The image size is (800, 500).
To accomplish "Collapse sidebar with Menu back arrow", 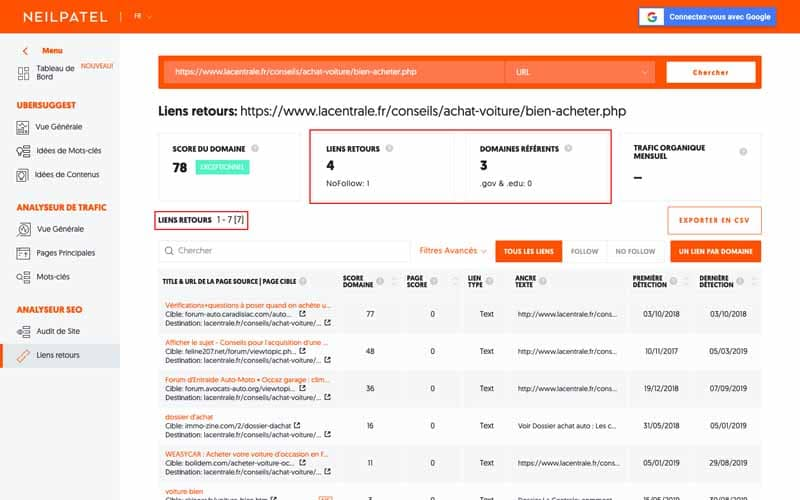I will (x=25, y=51).
